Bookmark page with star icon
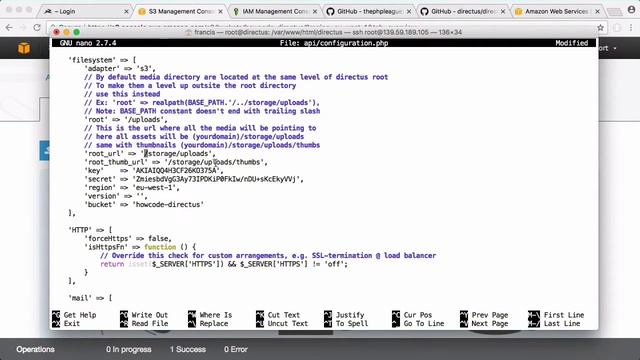Image resolution: width=640 pixels, height=360 pixels. pyautogui.click(x=600, y=28)
